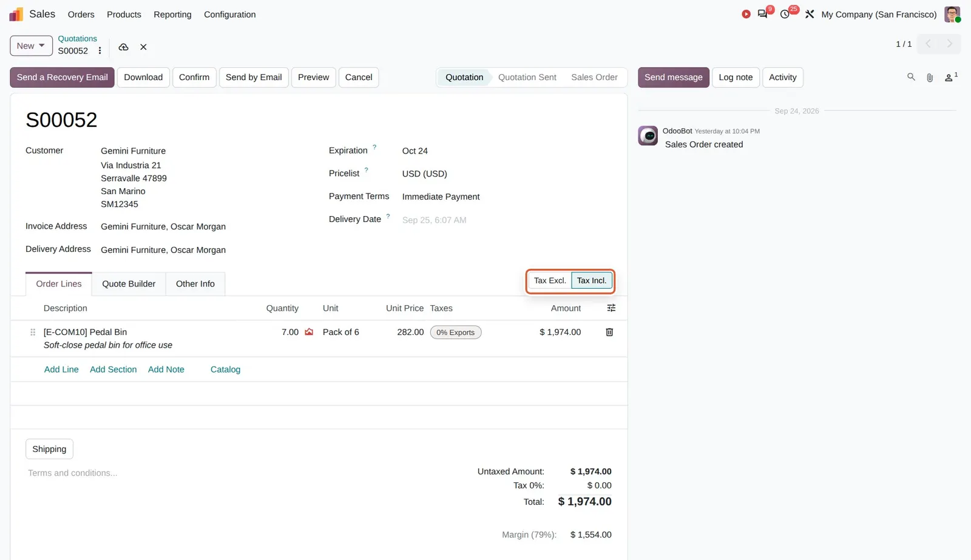Click the Shipping button

coord(49,449)
